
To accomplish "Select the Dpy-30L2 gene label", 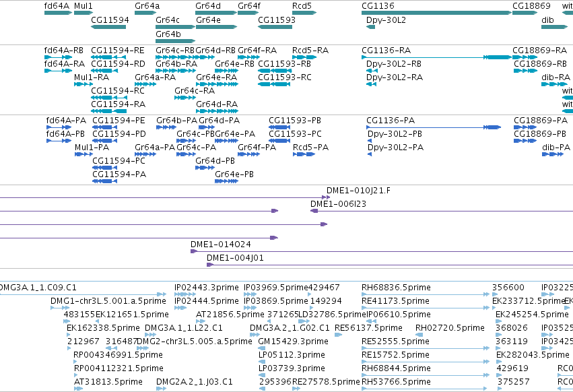I will tap(386, 20).
